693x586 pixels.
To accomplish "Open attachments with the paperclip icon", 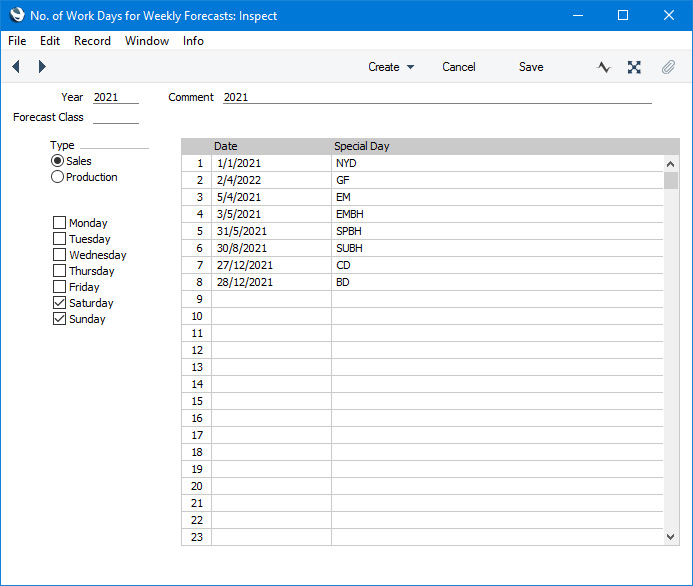I will [x=668, y=67].
